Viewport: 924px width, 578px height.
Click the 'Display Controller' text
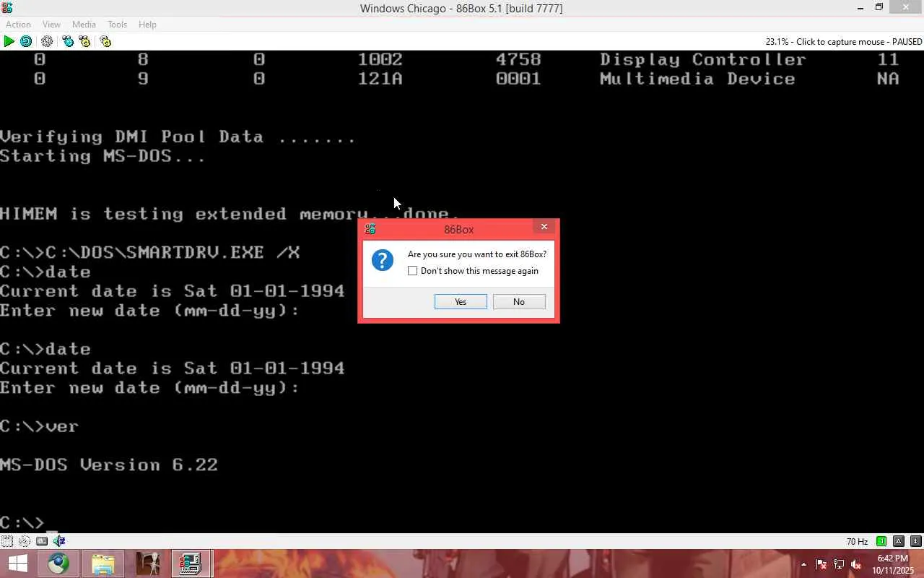tap(702, 59)
